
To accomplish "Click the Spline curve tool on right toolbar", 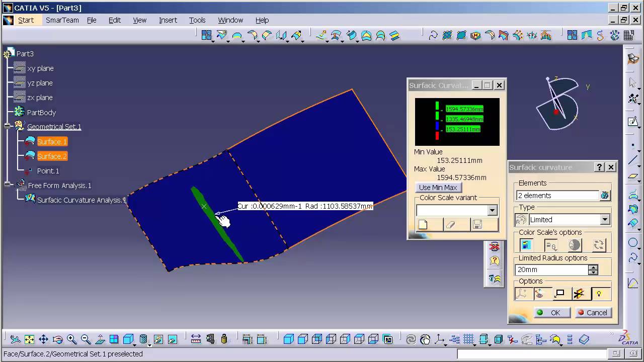I will coord(633,257).
